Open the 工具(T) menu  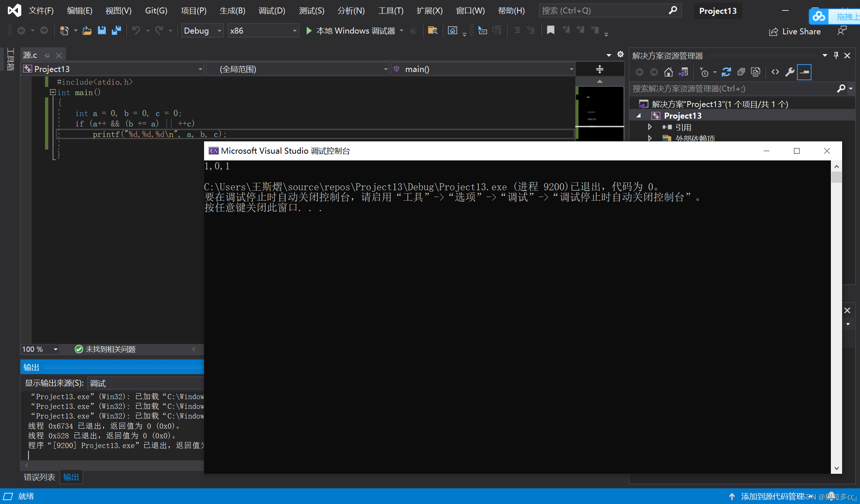pos(391,10)
